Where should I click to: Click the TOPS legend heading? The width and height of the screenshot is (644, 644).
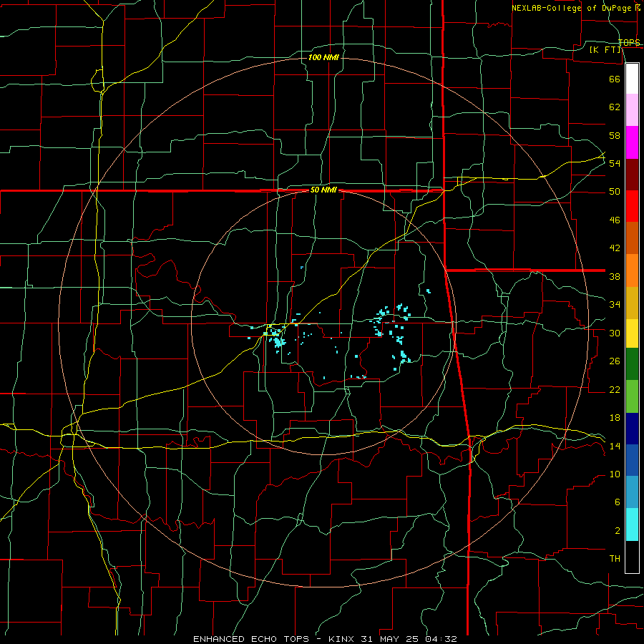tap(629, 42)
